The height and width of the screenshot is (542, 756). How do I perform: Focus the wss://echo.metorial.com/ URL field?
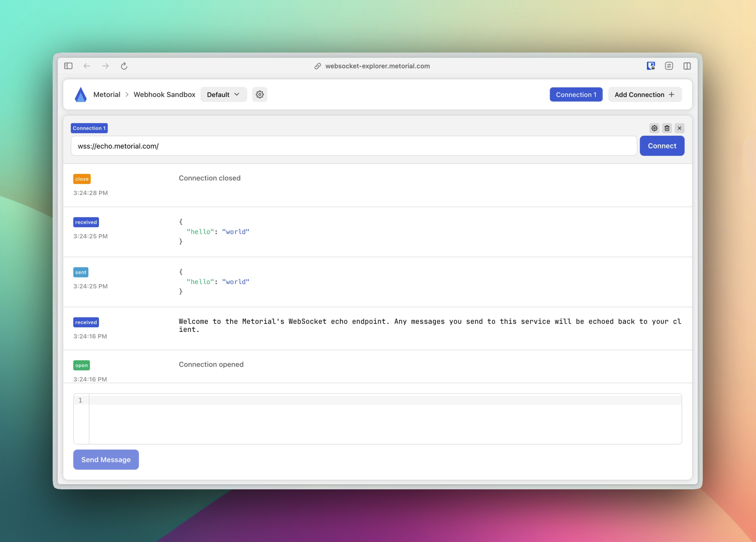[x=354, y=146]
